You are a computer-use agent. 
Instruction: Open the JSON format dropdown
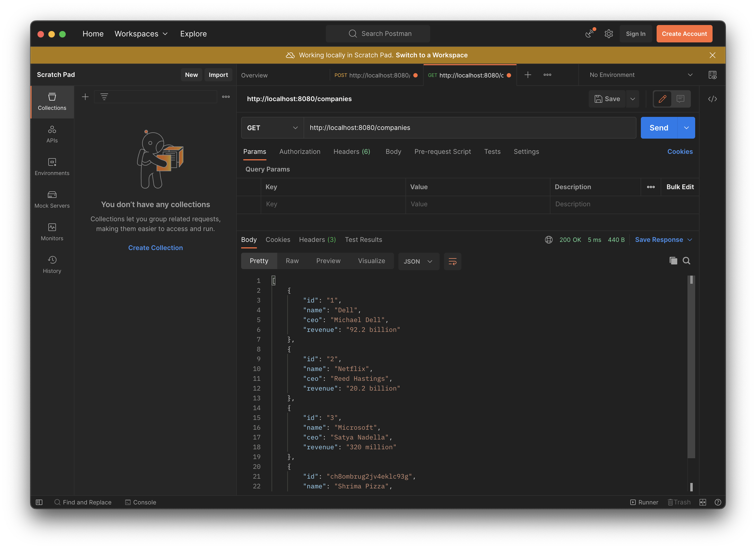[x=418, y=261]
